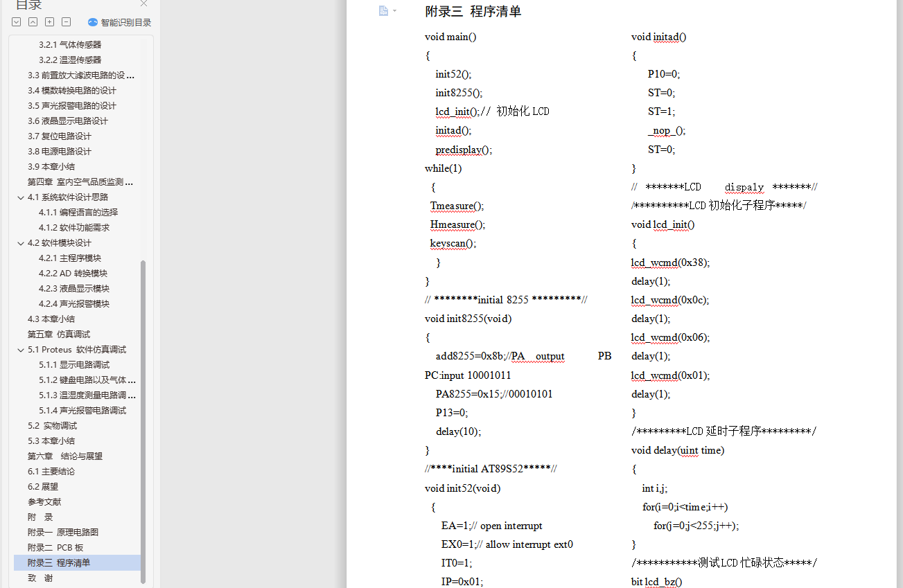Navigate to 4.3 本章小结
The width and height of the screenshot is (903, 588).
(x=51, y=319)
